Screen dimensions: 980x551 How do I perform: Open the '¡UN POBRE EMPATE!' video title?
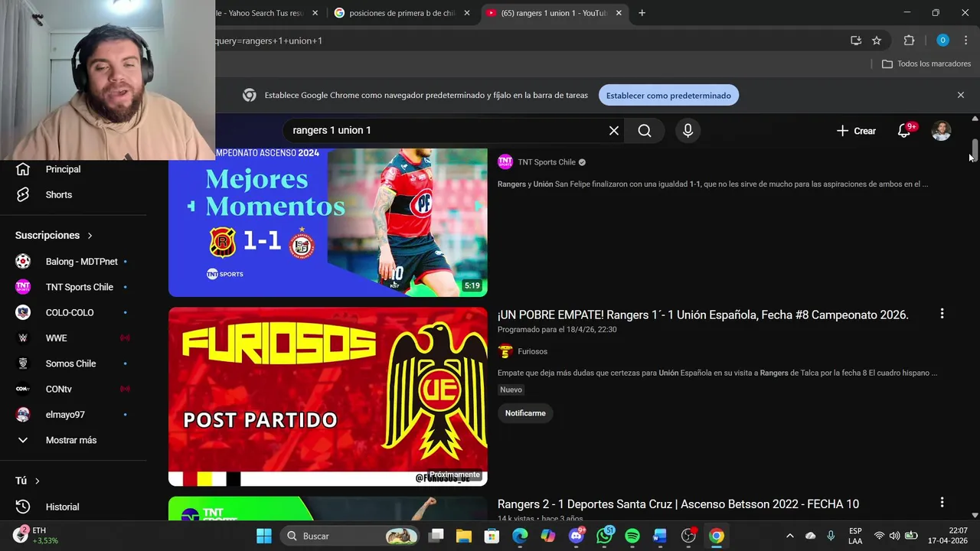[703, 315]
